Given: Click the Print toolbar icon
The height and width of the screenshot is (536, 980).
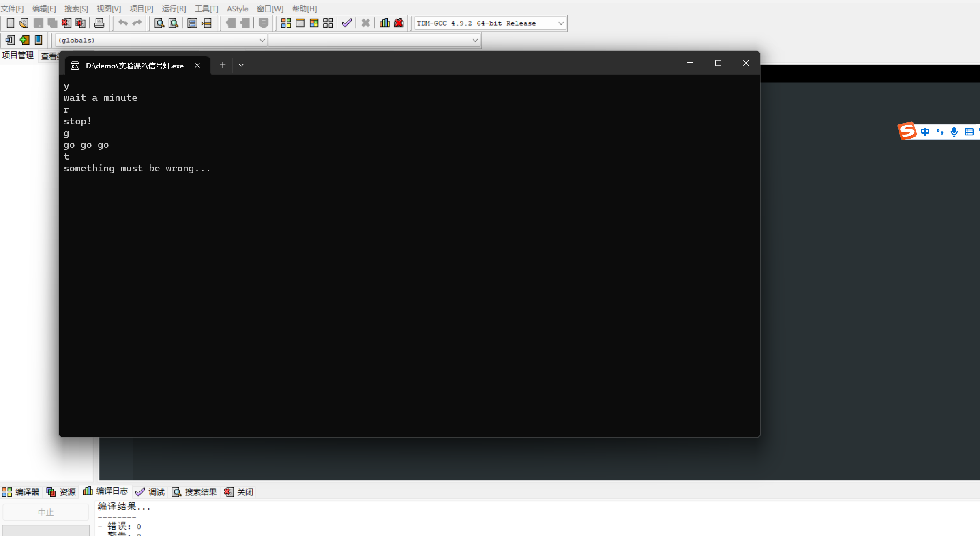Looking at the screenshot, I should tap(99, 23).
